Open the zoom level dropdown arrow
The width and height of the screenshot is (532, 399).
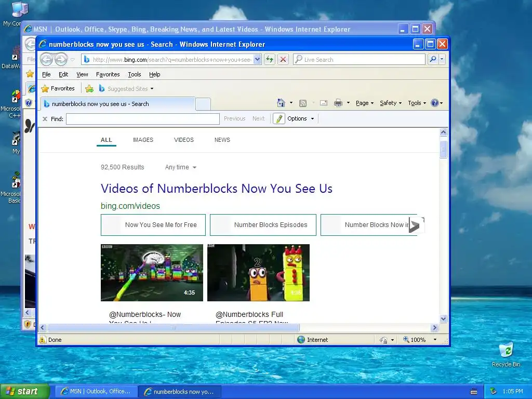click(x=435, y=340)
